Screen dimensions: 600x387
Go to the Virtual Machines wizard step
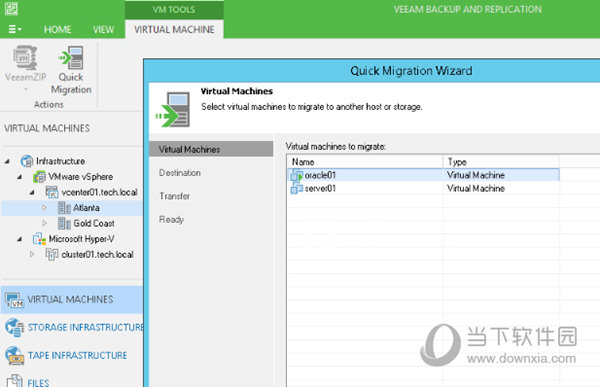point(211,149)
